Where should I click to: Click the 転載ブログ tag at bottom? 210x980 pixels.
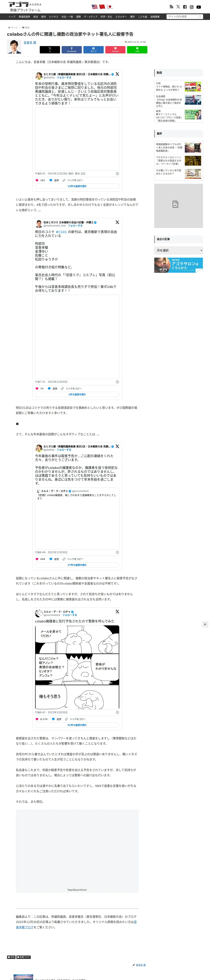click(x=23, y=957)
